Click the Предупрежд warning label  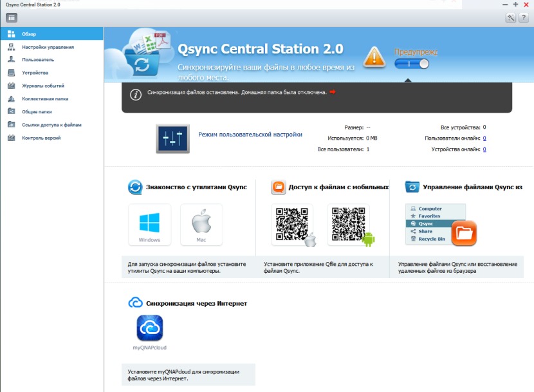[416, 51]
